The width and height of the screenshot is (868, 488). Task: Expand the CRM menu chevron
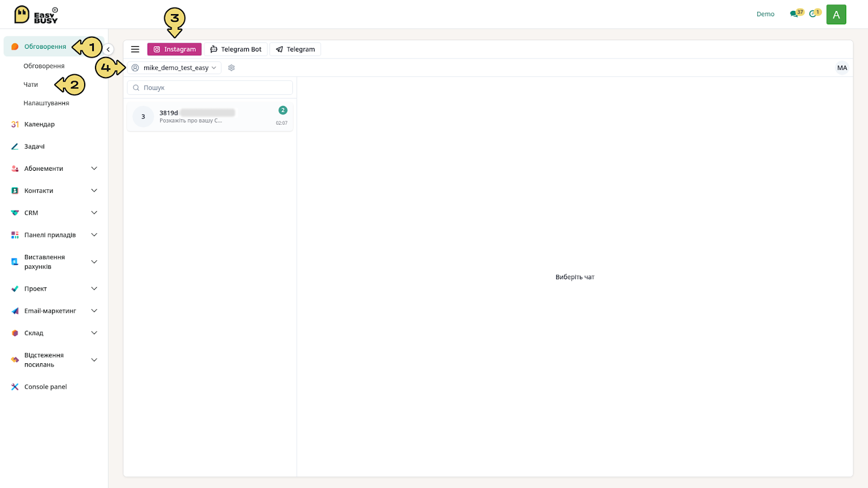pyautogui.click(x=94, y=213)
